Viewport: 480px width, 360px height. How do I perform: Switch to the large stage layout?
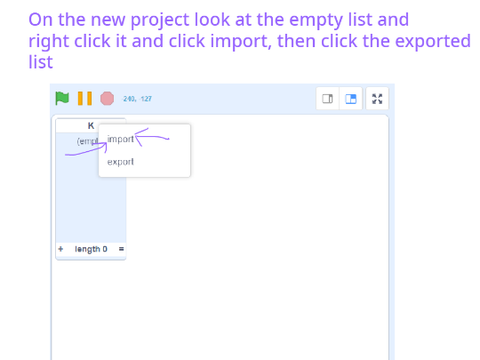click(351, 99)
